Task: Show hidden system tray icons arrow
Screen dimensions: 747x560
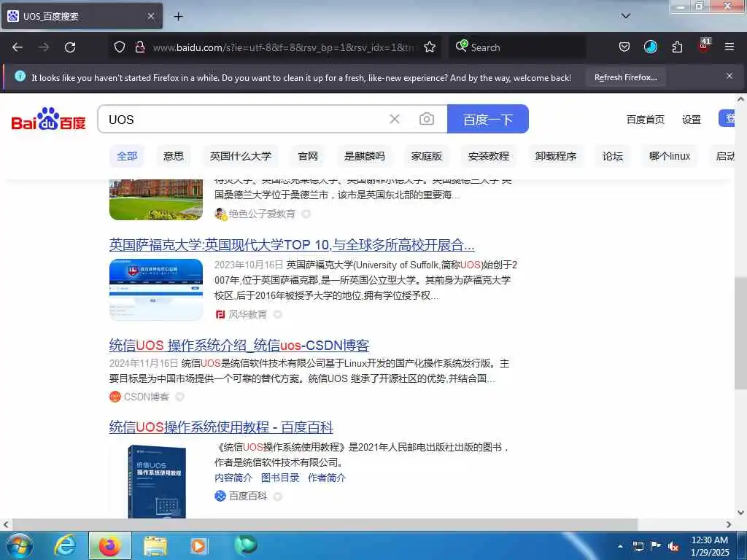Action: tap(620, 547)
